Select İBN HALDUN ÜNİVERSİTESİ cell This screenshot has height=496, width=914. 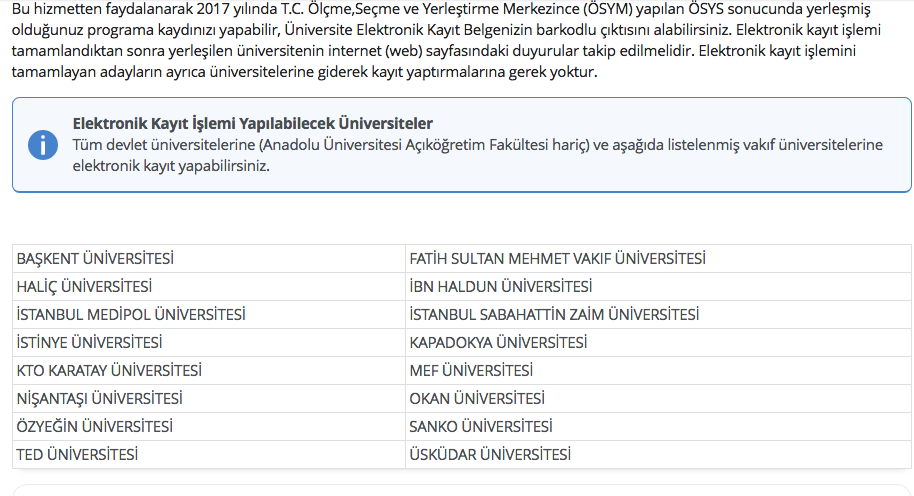[658, 286]
